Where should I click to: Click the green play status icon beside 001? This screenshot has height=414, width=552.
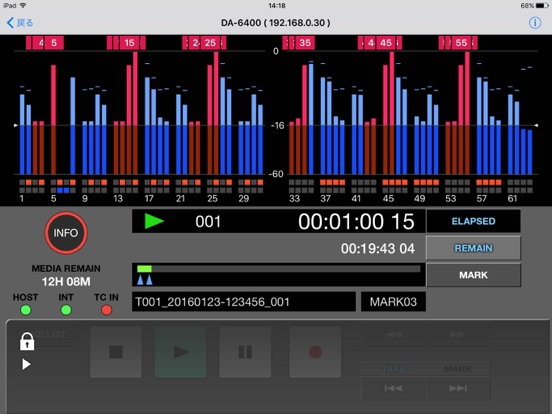154,221
